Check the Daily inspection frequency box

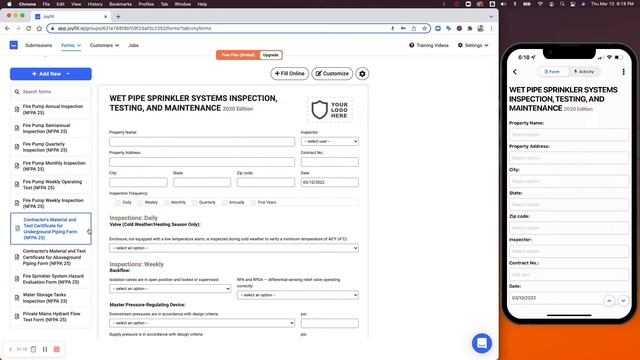click(118, 202)
